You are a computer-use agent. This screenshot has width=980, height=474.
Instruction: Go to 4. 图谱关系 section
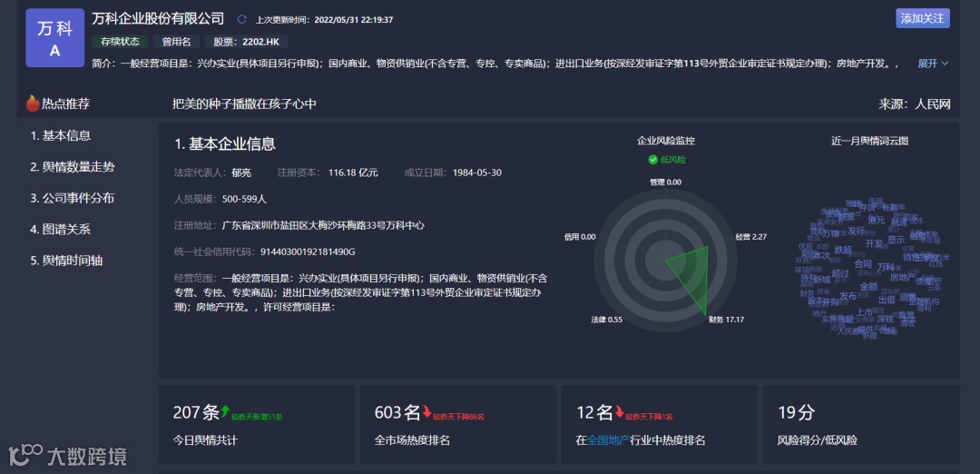[x=61, y=230]
